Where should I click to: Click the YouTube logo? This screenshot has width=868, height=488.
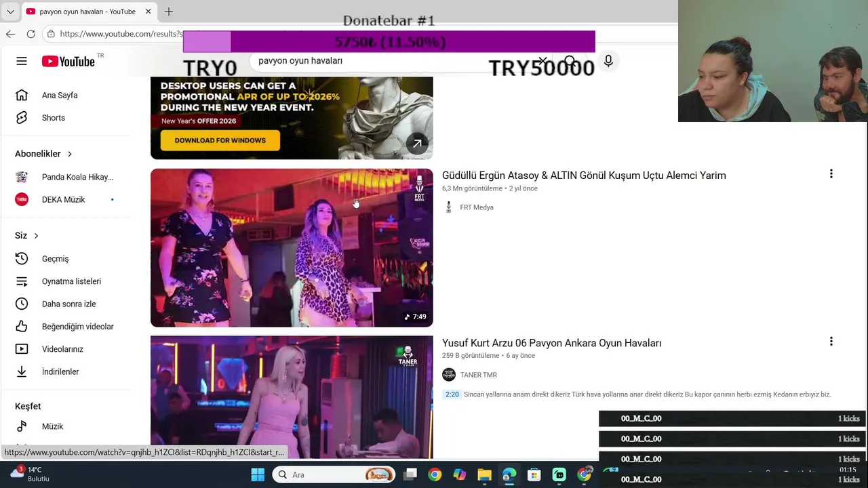coord(68,61)
